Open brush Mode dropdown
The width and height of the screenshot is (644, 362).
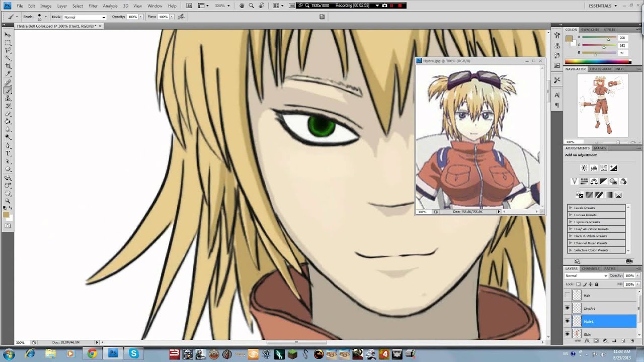point(85,17)
